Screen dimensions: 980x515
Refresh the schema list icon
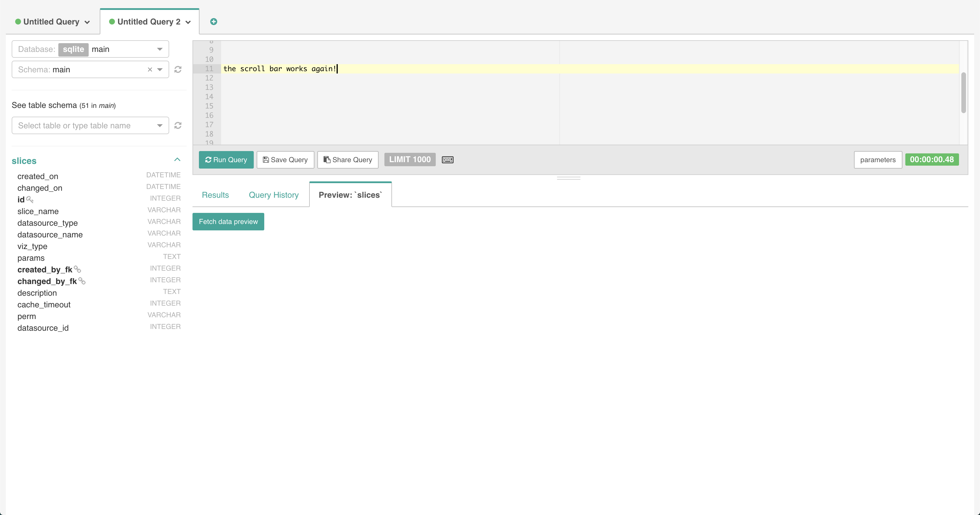tap(178, 70)
